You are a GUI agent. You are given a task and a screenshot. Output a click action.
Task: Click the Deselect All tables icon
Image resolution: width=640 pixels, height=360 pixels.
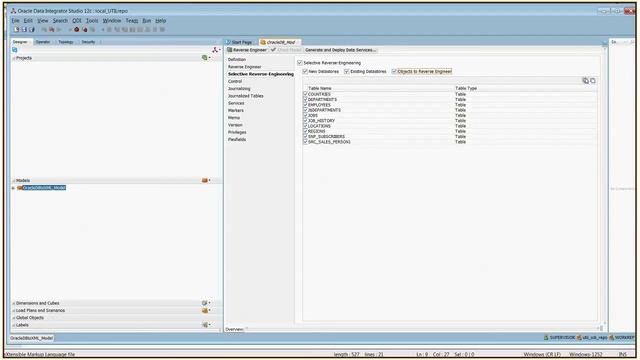tap(593, 81)
